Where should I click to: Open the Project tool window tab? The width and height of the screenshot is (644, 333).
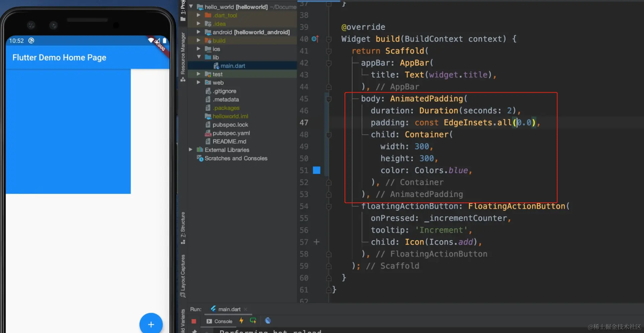point(183,10)
